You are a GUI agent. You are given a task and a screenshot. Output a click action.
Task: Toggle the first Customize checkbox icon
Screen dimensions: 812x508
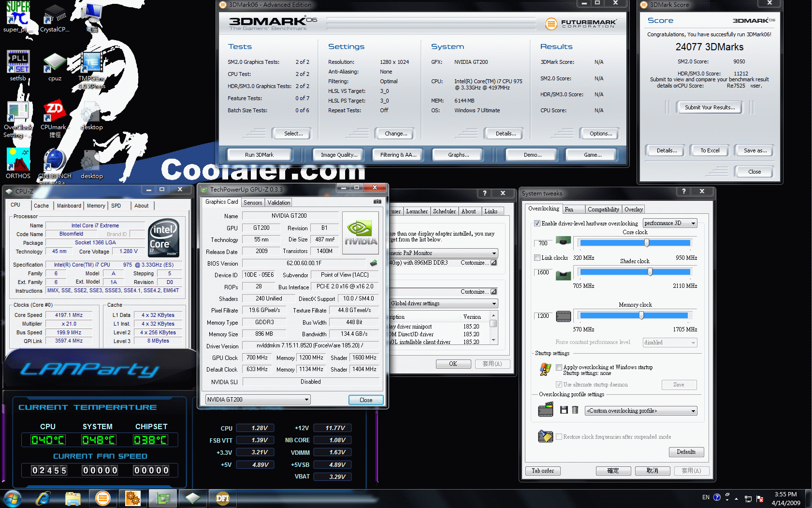click(493, 263)
